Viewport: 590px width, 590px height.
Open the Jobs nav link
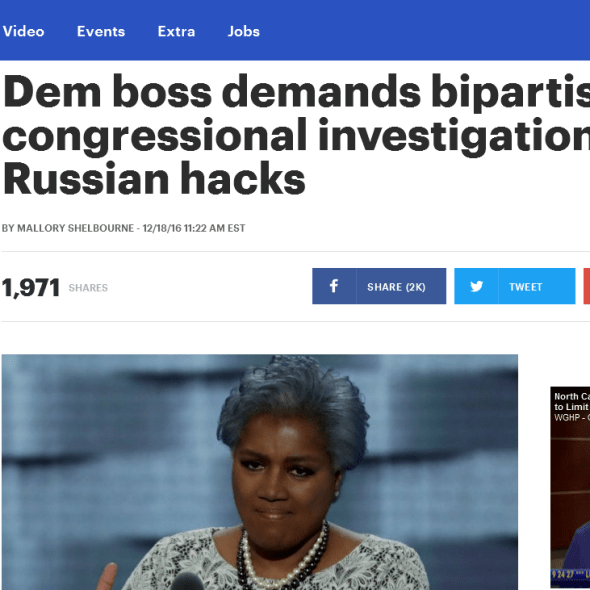[243, 31]
